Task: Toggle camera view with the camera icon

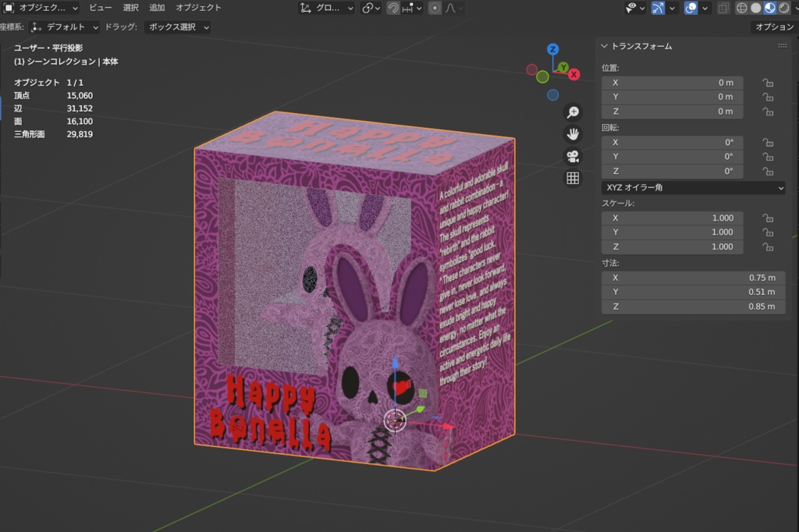Action: [573, 156]
